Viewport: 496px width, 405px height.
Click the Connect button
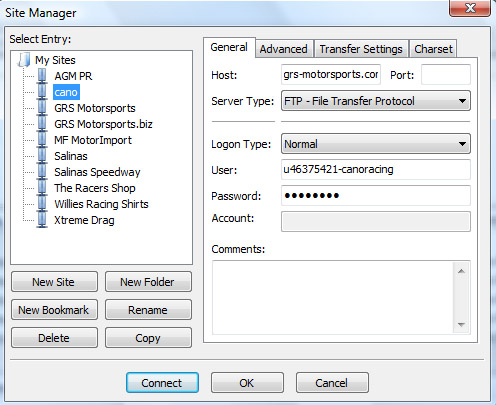162,383
